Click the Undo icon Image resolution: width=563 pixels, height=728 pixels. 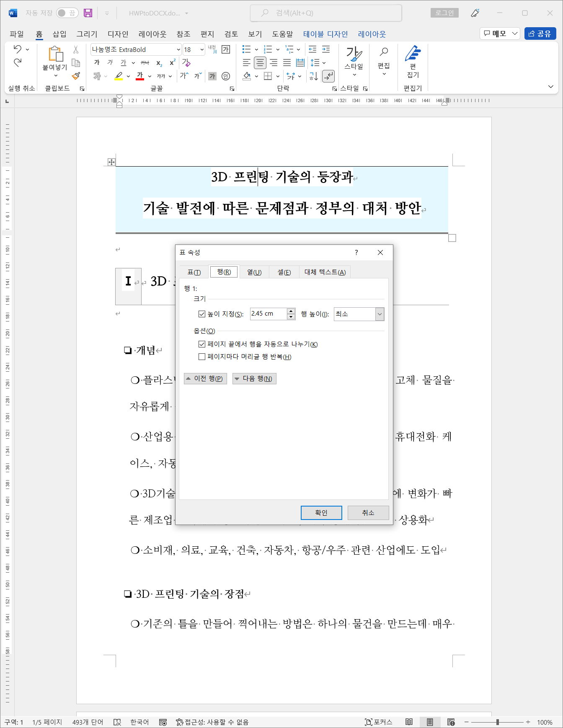(x=17, y=49)
